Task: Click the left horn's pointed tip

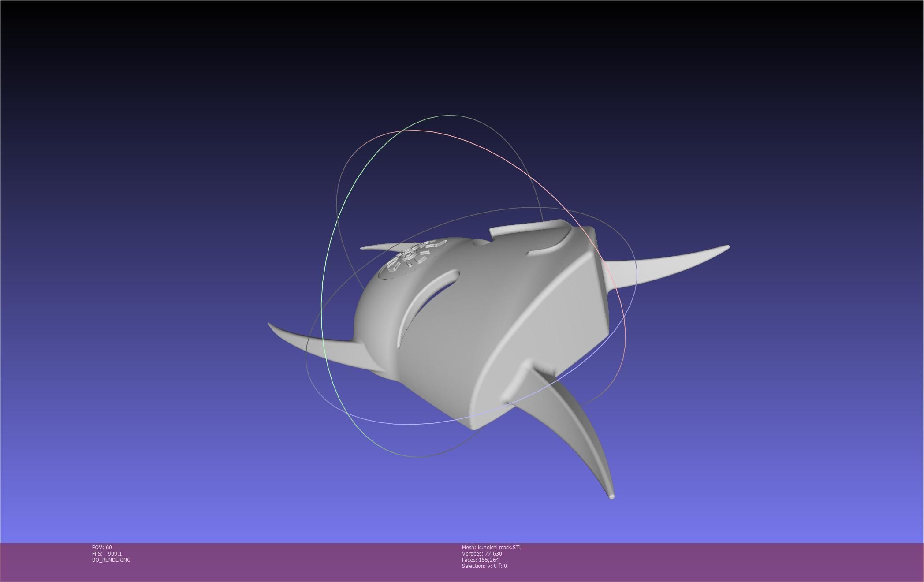Action: [270, 325]
